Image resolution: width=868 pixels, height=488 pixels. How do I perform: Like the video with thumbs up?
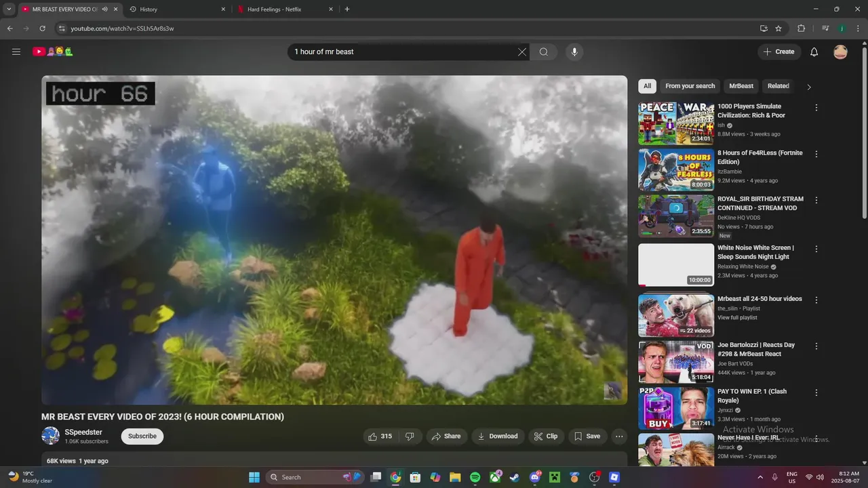[380, 436]
